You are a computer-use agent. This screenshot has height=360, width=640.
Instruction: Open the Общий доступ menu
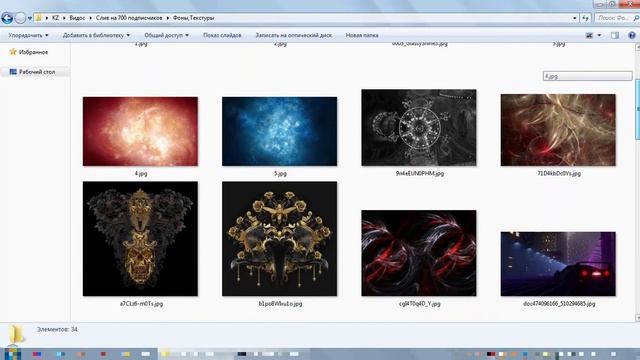pos(167,36)
